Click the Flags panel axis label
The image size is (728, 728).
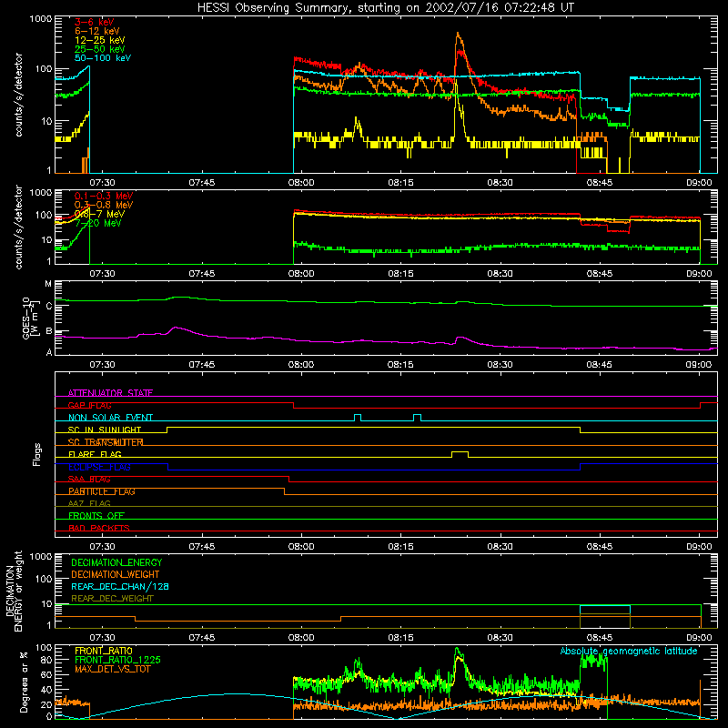[37, 454]
